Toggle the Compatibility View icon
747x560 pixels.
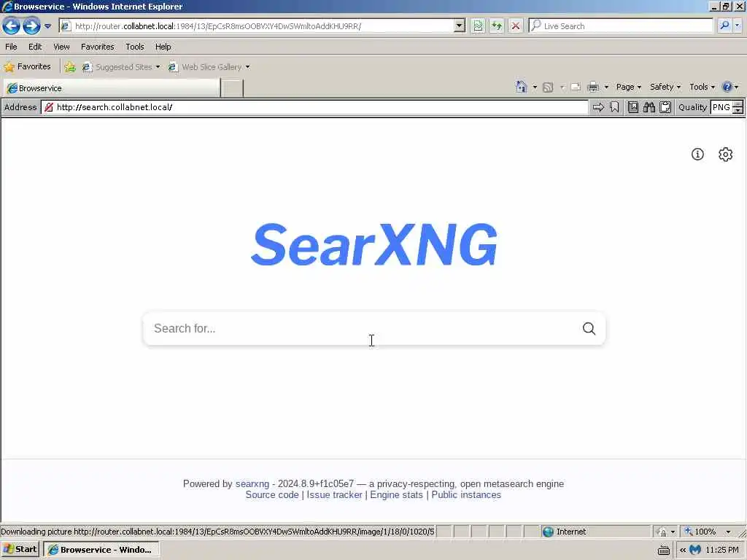[x=478, y=26]
